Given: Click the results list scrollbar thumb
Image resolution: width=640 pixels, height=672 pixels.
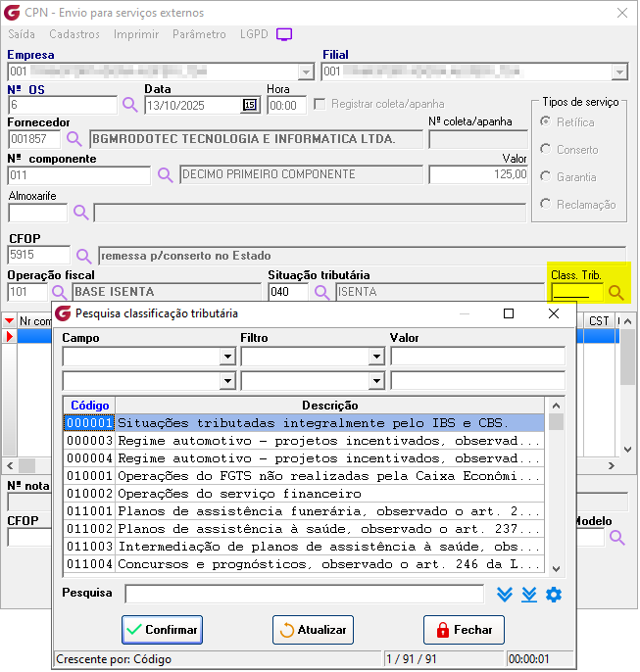Looking at the screenshot, I should (556, 421).
